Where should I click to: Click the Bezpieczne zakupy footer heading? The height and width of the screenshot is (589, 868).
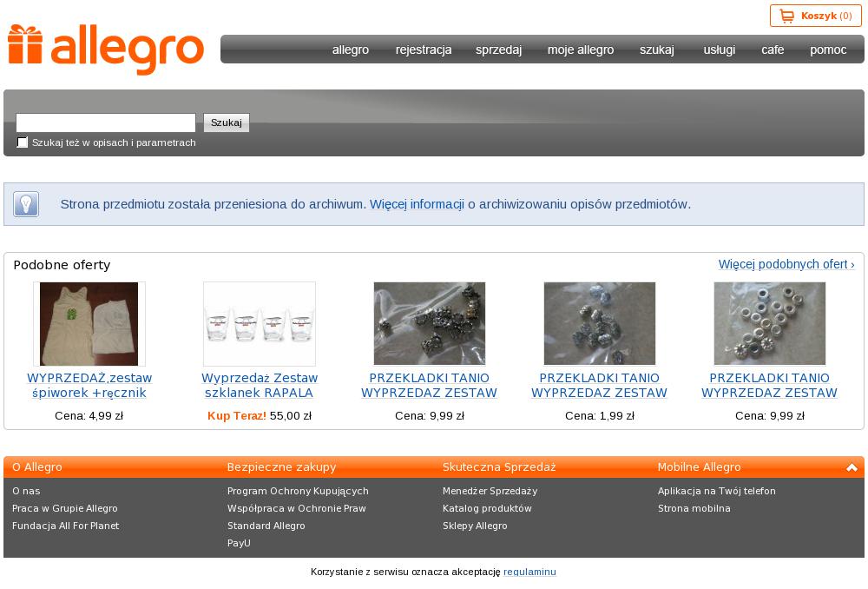(x=282, y=467)
